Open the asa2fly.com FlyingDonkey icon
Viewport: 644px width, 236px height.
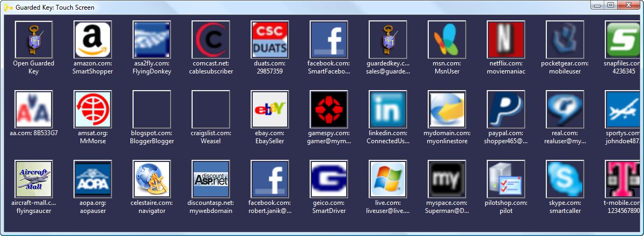pyautogui.click(x=152, y=40)
